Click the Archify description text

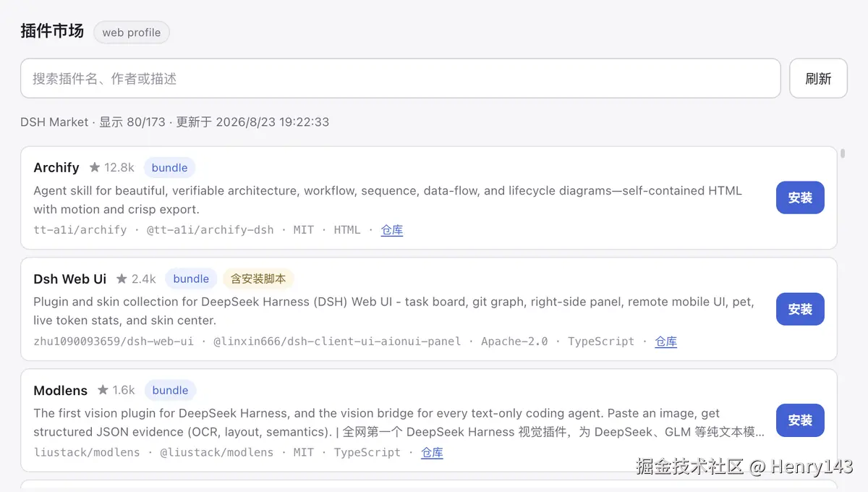(388, 200)
